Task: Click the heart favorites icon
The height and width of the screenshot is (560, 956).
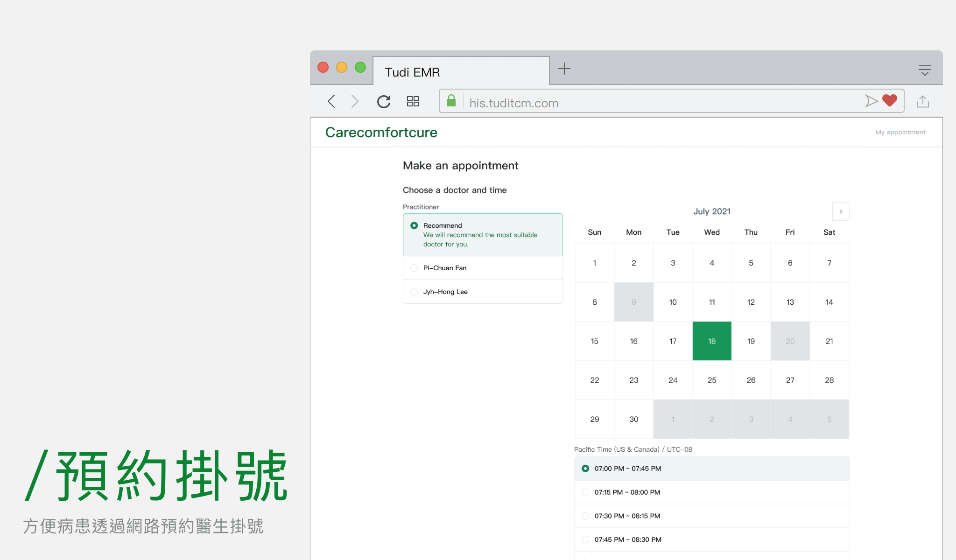Action: pyautogui.click(x=890, y=100)
